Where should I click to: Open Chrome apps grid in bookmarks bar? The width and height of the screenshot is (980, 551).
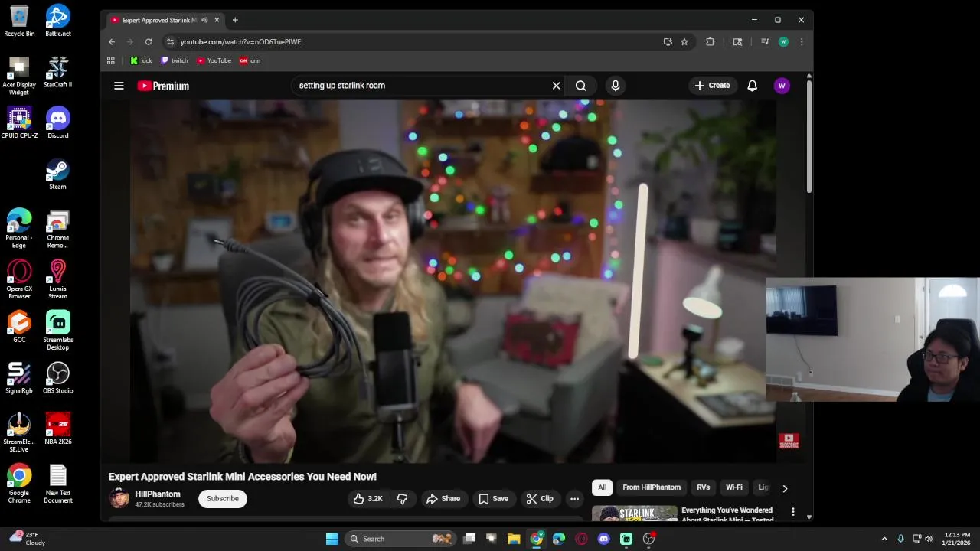(111, 60)
